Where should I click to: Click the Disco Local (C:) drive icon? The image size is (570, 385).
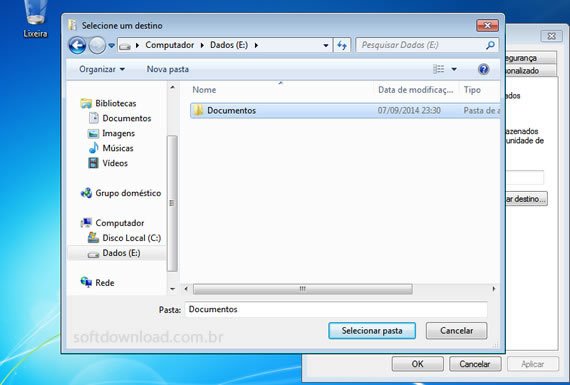[x=93, y=238]
